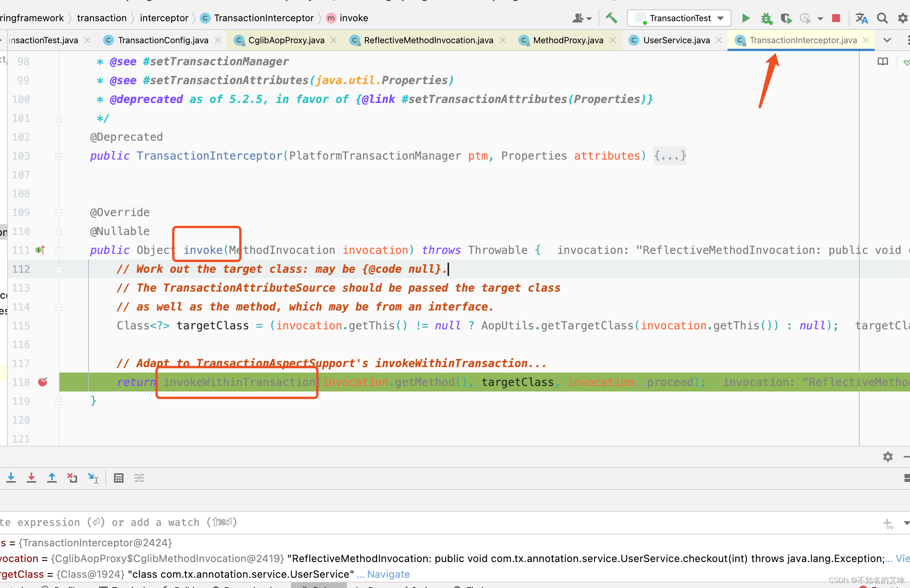Click the invoke method breadcrumb
Viewport: 910px width, 588px height.
coord(347,18)
